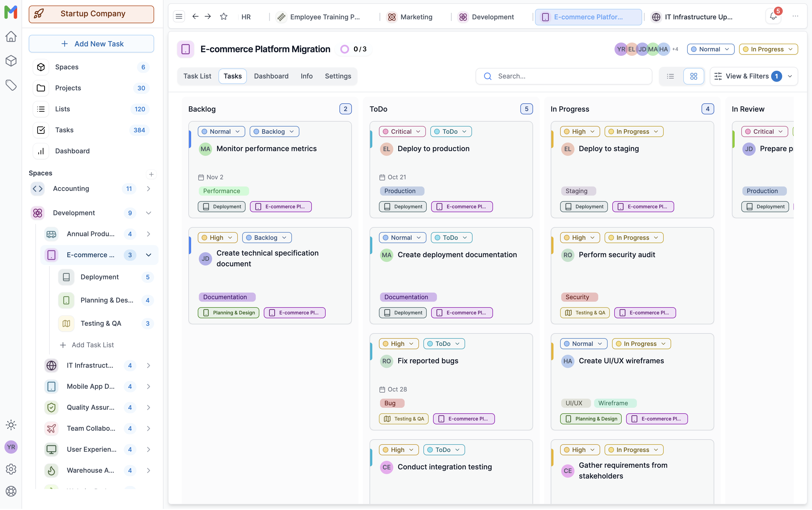Click inside the Search field
Image resolution: width=812 pixels, height=510 pixels.
[x=563, y=76]
